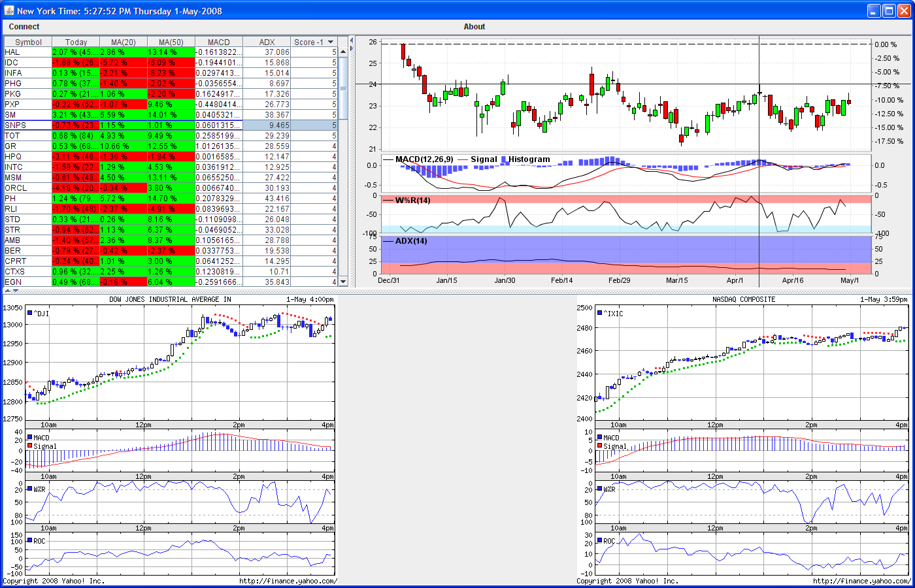Image resolution: width=915 pixels, height=588 pixels.
Task: Click the blue ^DJI legend marker
Action: point(30,314)
